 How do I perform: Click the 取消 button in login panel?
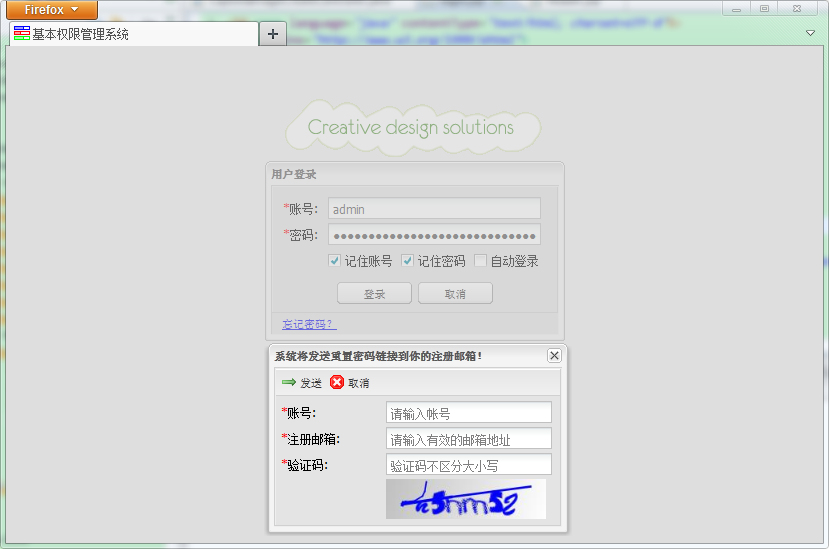[x=455, y=294]
